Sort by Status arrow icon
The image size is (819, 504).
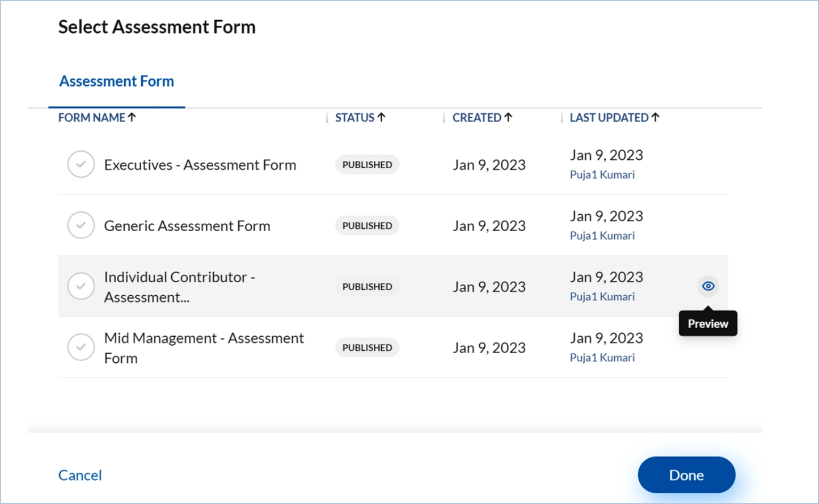coord(381,117)
